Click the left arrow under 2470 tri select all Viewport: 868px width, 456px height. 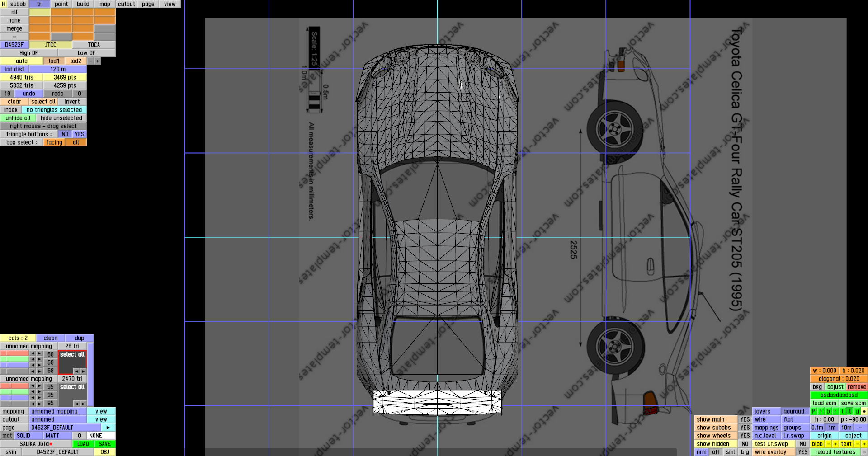[76, 404]
